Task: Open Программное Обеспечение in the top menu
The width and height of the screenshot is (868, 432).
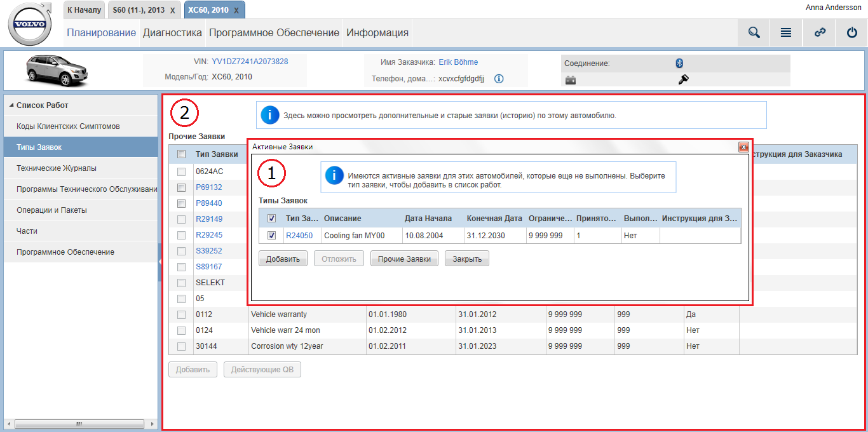Action: point(274,33)
